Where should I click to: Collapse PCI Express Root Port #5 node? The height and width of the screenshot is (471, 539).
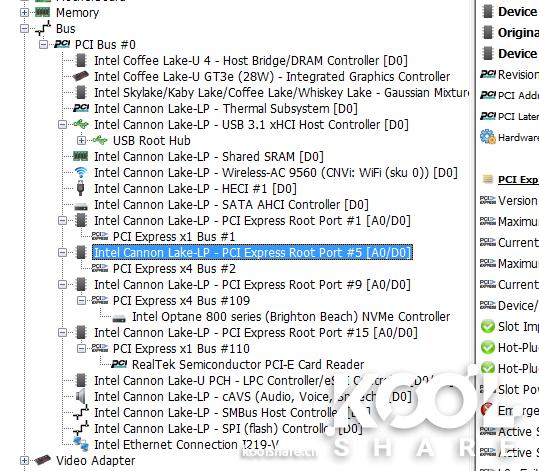click(62, 253)
